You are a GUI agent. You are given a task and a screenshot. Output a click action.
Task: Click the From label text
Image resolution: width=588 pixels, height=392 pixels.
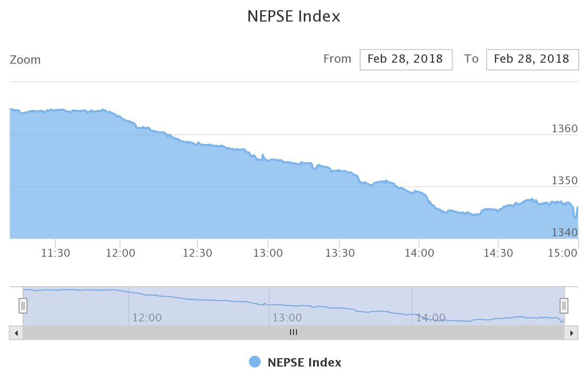tap(337, 59)
